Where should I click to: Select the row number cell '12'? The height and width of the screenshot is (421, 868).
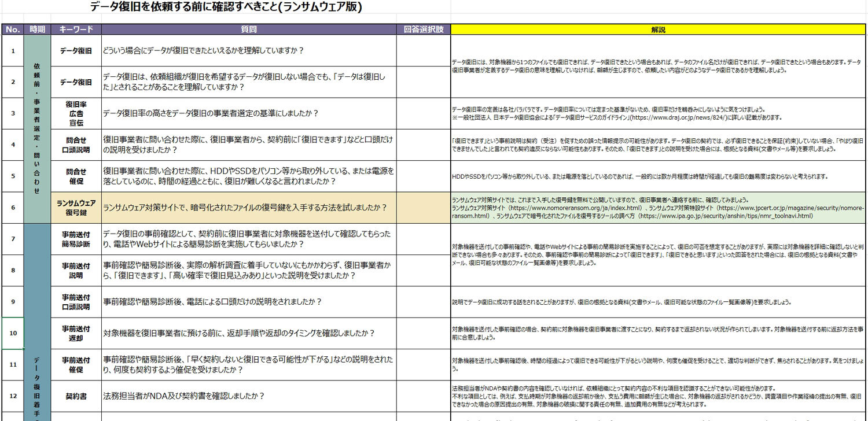13,396
